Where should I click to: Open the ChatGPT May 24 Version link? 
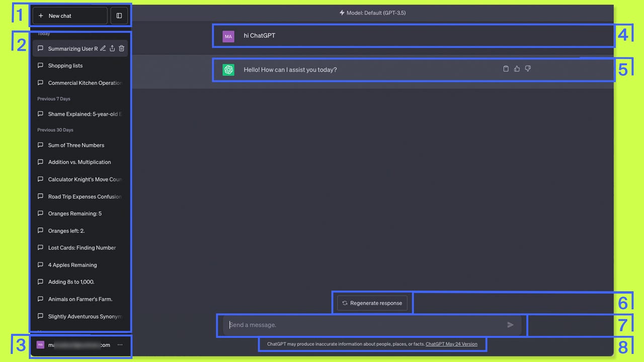pyautogui.click(x=451, y=344)
